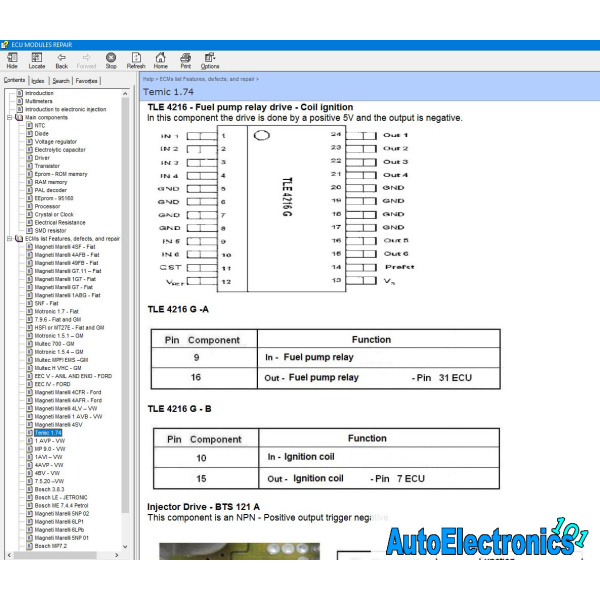Collapse ECMs list Features, defects, and repair
Image resolution: width=600 pixels, height=600 pixels.
pos(9,239)
